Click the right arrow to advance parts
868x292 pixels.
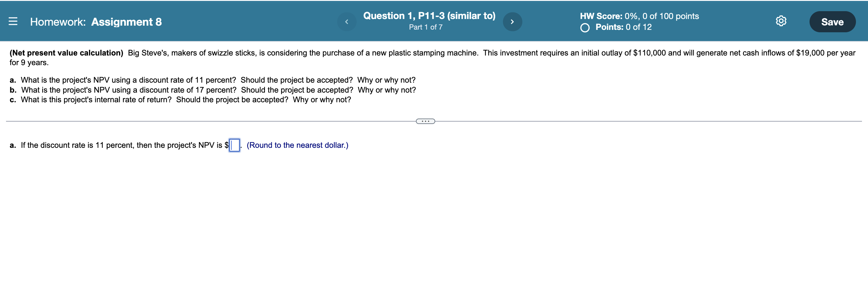point(512,21)
